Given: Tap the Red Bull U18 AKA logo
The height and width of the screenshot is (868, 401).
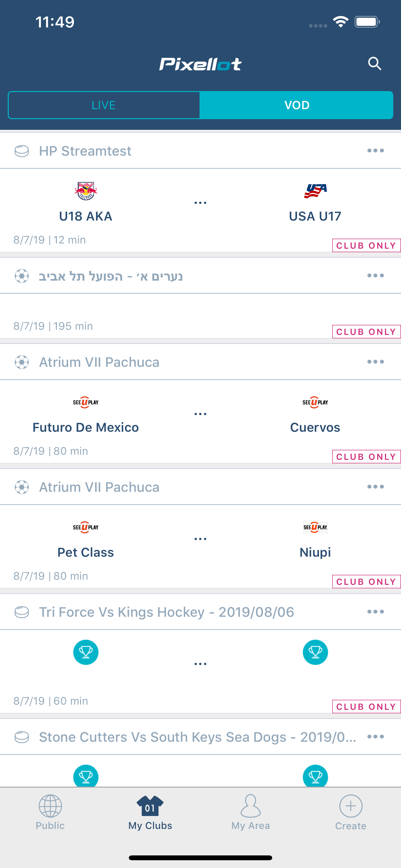Looking at the screenshot, I should click(86, 191).
